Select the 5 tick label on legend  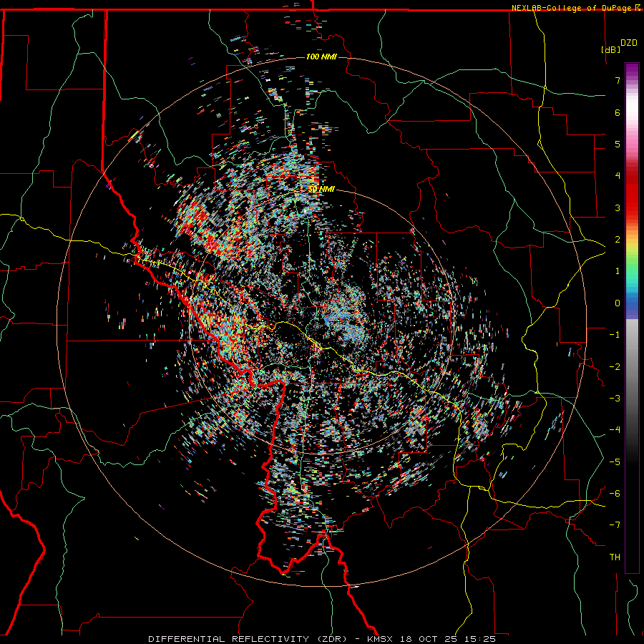[x=618, y=144]
